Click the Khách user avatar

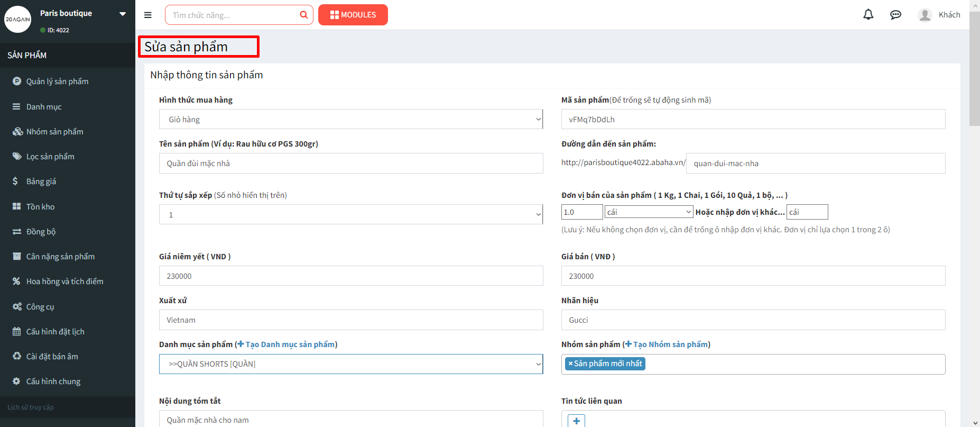(x=924, y=15)
